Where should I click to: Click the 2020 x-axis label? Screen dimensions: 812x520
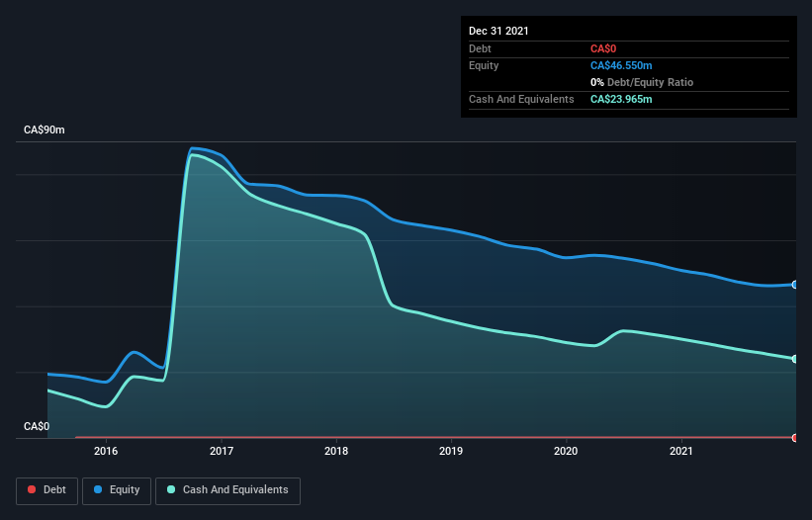click(x=566, y=451)
